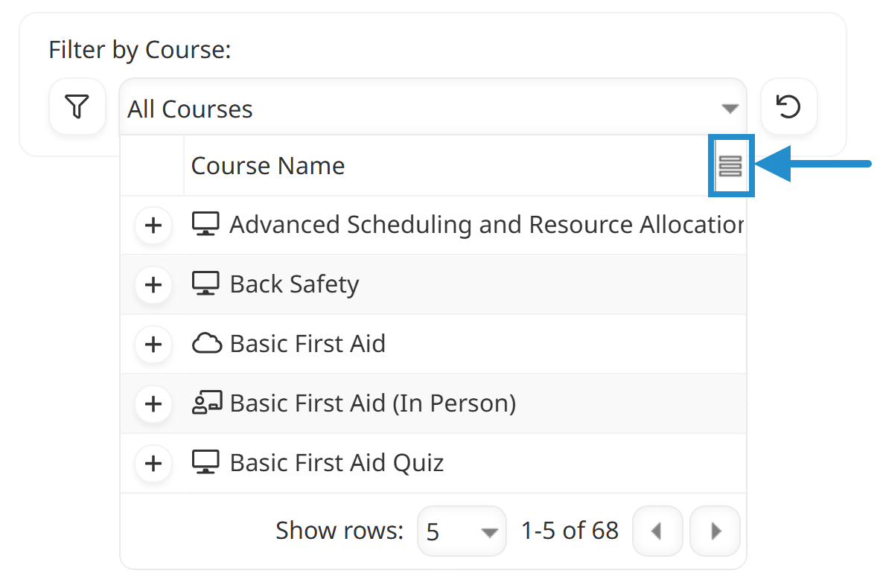The height and width of the screenshot is (588, 880).
Task: Expand the Back Safety row
Action: pos(153,284)
